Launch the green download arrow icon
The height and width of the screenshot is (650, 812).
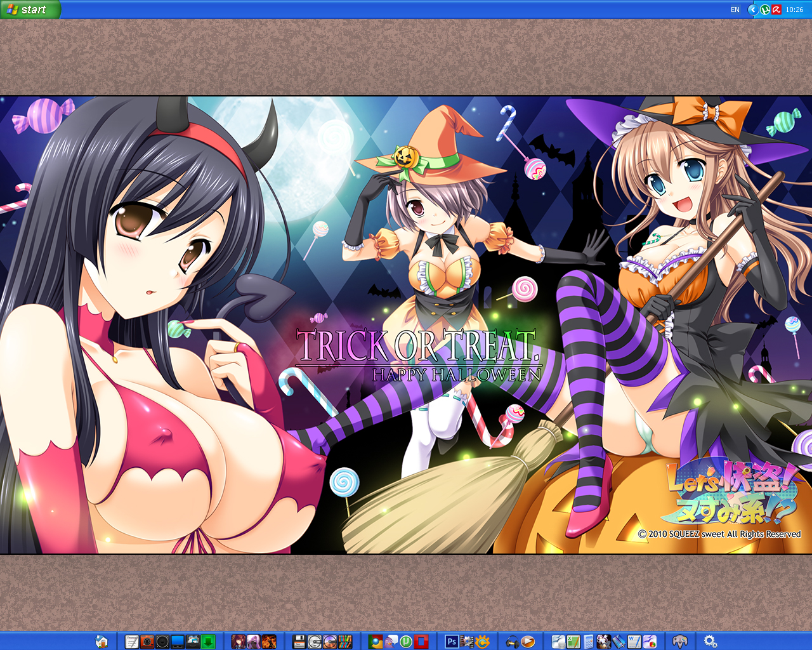pos(208,642)
